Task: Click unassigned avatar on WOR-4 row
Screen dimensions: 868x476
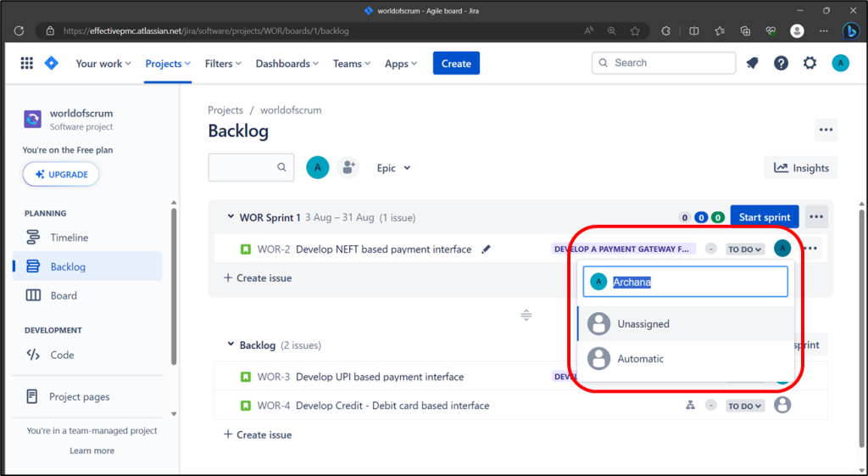Action: [x=782, y=405]
